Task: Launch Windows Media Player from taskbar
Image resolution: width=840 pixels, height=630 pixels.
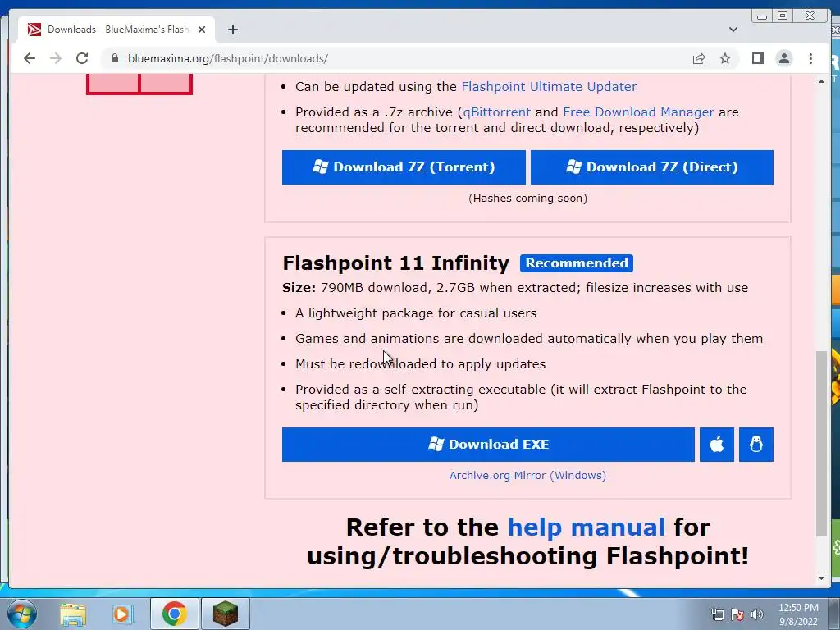Action: 121,614
